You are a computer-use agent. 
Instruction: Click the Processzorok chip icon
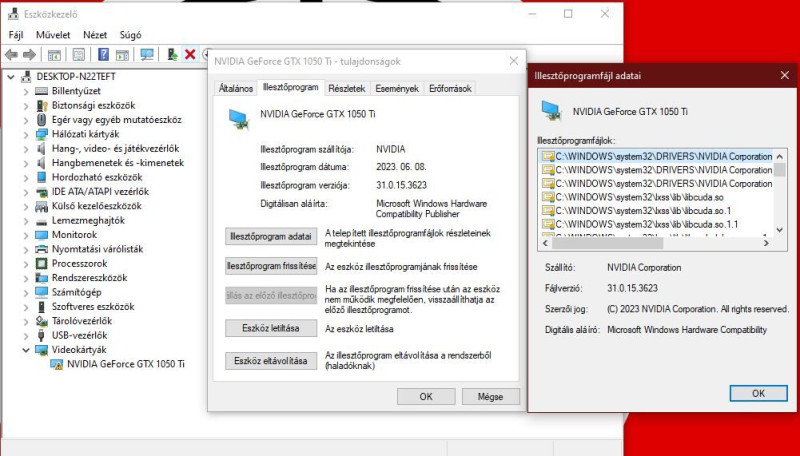[41, 264]
